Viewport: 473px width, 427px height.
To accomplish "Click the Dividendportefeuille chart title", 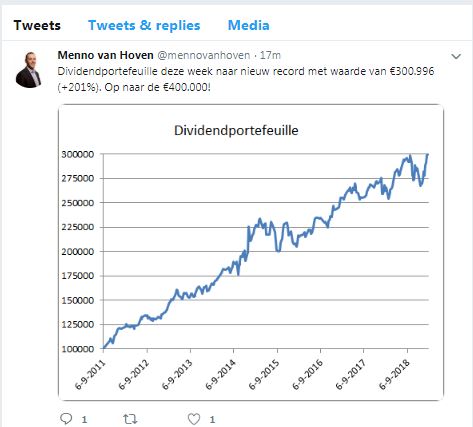I will point(236,130).
